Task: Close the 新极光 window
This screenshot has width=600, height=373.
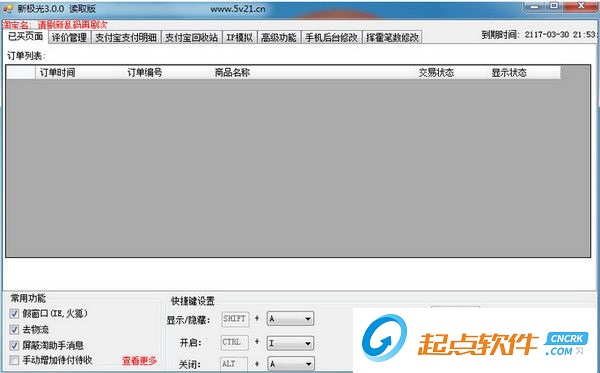Action: click(x=580, y=6)
